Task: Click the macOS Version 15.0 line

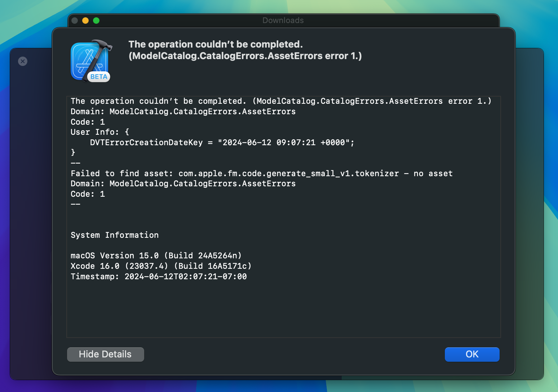Action: (156, 256)
